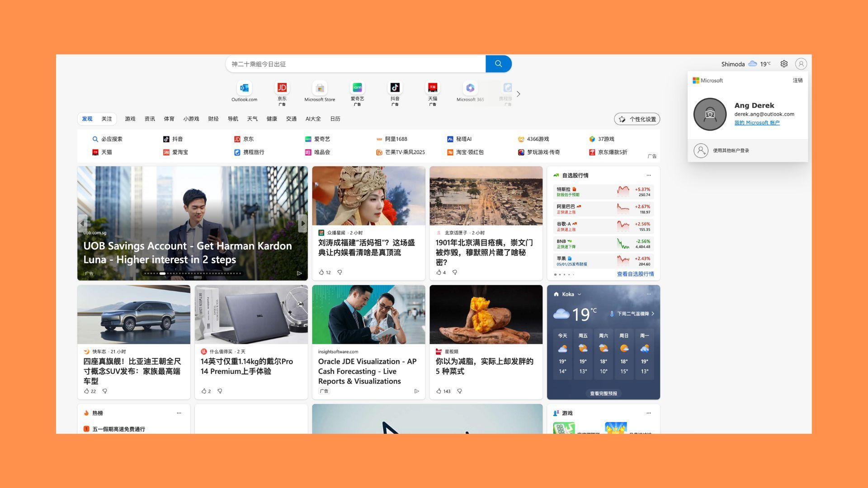Expand the Koka weather location dropdown

pos(579,294)
